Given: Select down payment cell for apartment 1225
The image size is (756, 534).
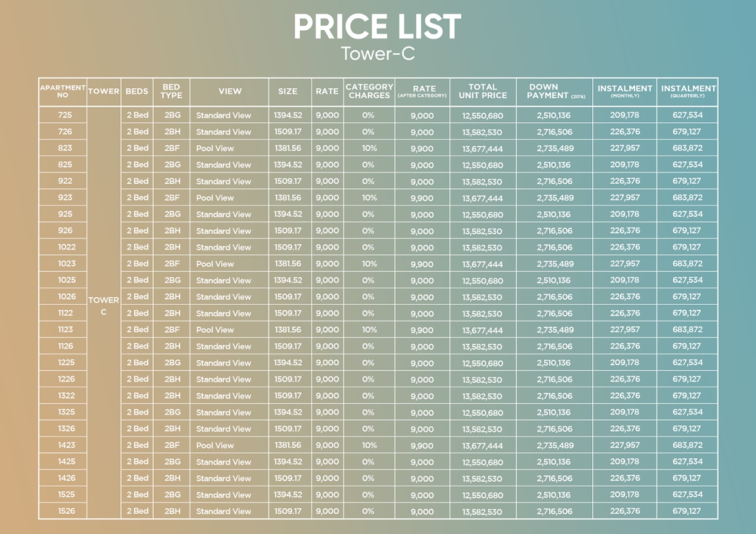Looking at the screenshot, I should 554,363.
